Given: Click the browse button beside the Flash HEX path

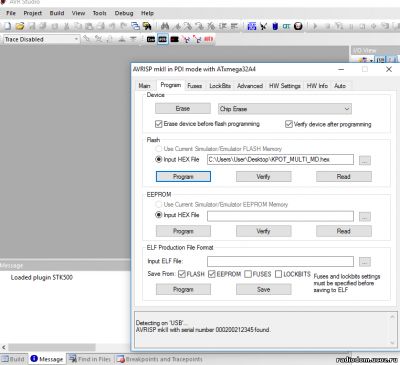Looking at the screenshot, I should coord(365,160).
